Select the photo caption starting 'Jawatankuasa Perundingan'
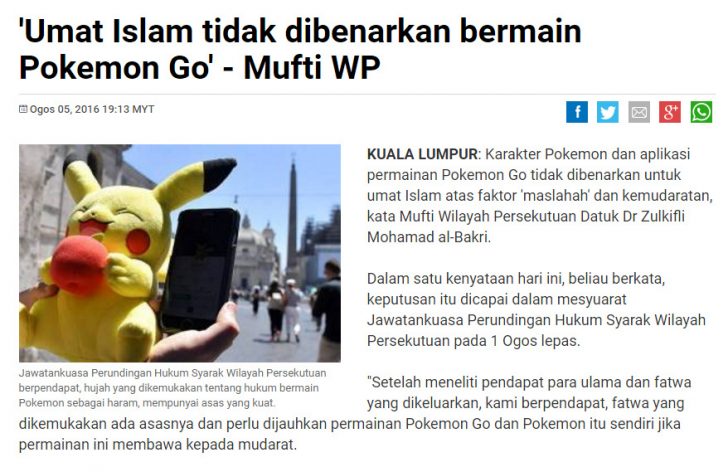The height and width of the screenshot is (472, 728). click(172, 388)
